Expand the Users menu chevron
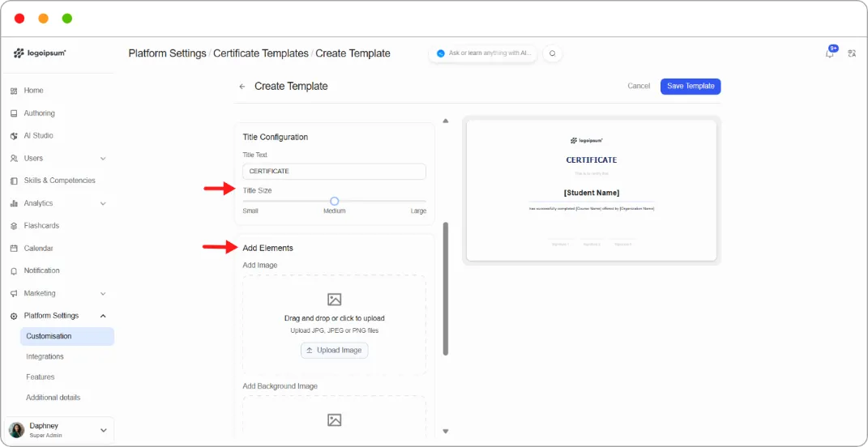Screen dimensions: 868x447 103,158
